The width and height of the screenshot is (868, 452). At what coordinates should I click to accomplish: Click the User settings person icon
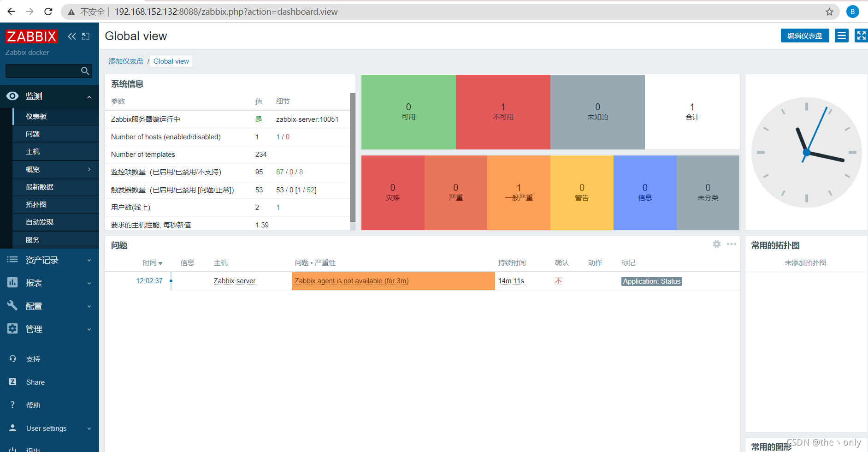click(x=12, y=428)
